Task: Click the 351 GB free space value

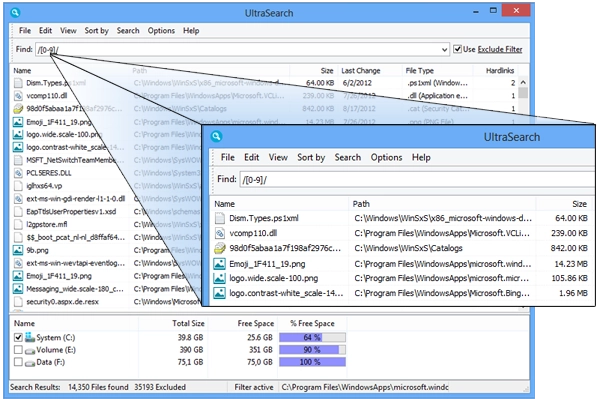Action: coord(260,350)
